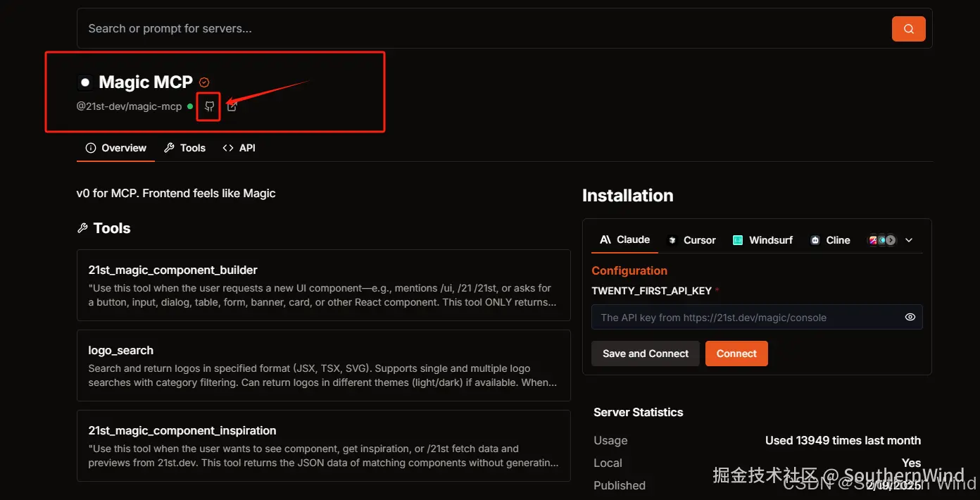Select the Windsurf installation tab
980x500 pixels.
coord(762,240)
